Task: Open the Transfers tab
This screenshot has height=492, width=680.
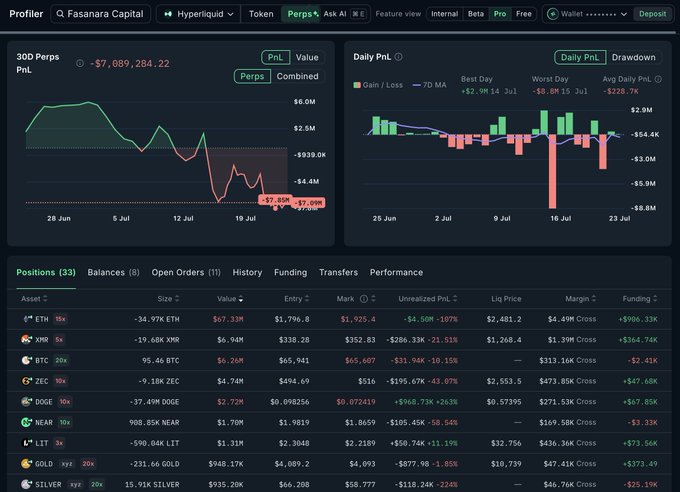Action: [339, 272]
